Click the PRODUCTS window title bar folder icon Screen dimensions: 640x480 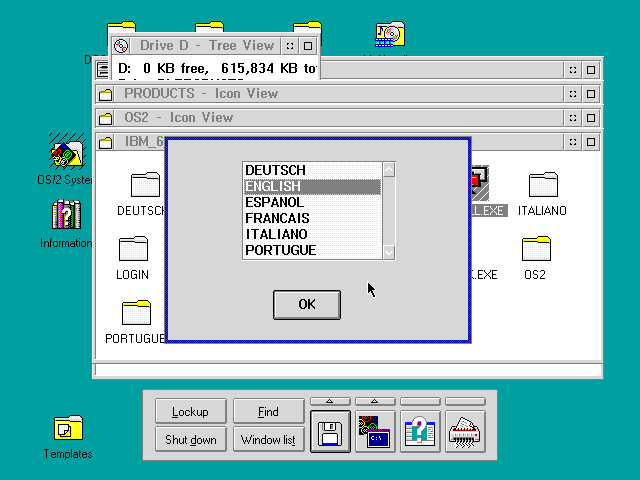(x=105, y=94)
